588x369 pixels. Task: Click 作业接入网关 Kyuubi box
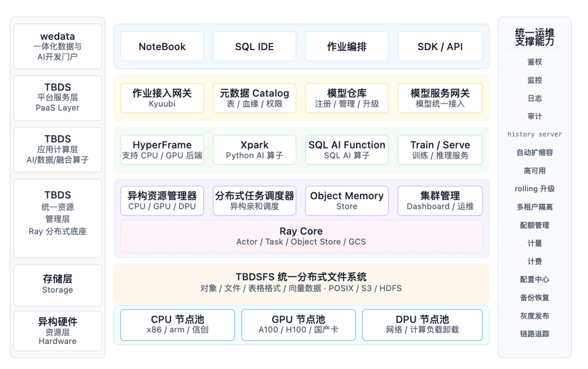[x=162, y=98]
